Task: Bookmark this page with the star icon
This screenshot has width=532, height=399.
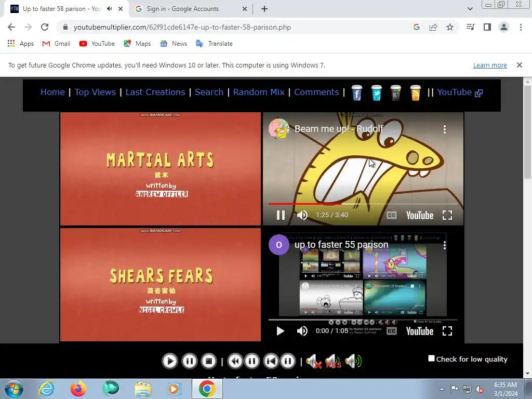Action: coord(450,27)
